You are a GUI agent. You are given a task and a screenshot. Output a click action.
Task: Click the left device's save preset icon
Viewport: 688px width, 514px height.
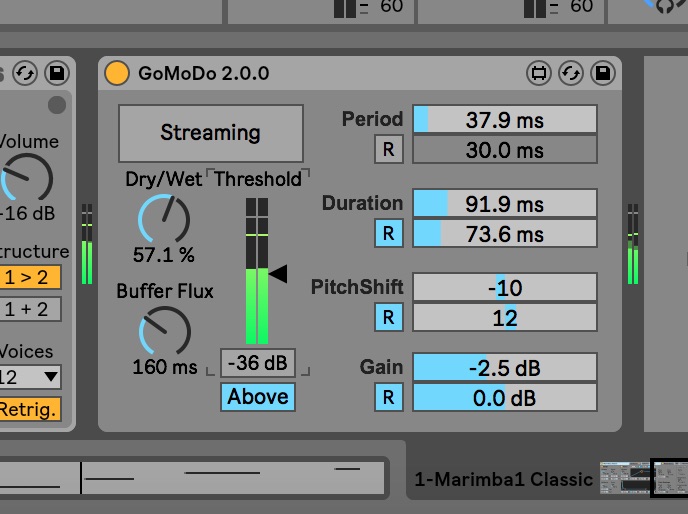(x=56, y=73)
